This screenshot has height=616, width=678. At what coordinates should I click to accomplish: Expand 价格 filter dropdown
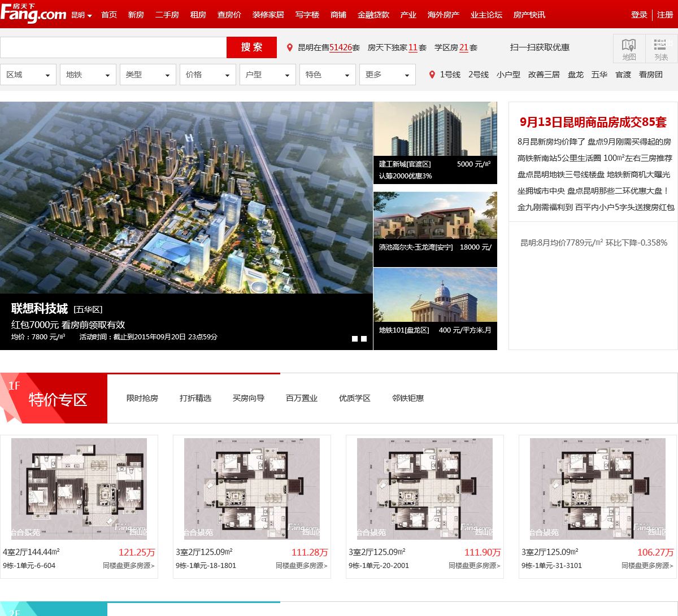click(x=208, y=75)
